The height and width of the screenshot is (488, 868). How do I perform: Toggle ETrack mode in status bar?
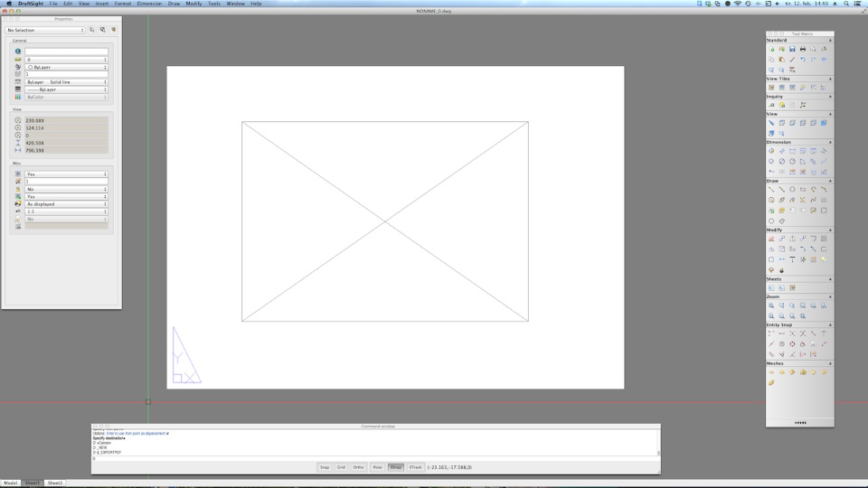click(416, 467)
